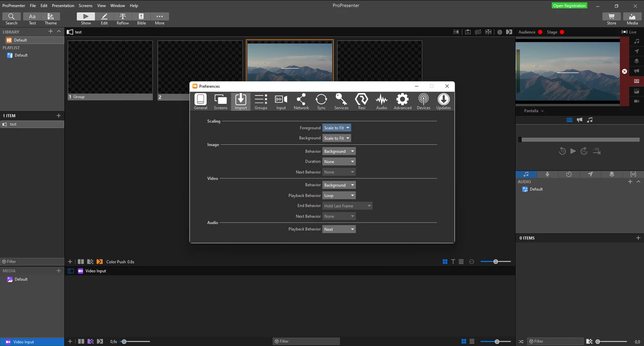The image size is (644, 346).
Task: Adjust media thumbnail size slider
Action: click(x=497, y=342)
